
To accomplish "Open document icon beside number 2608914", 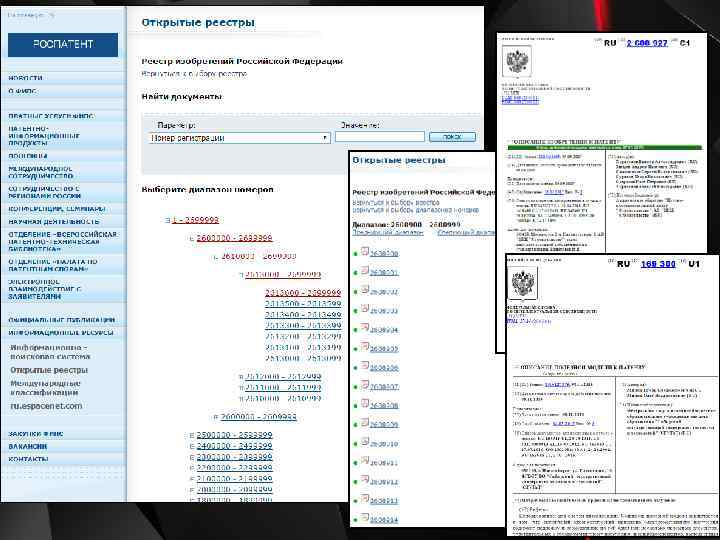I will click(x=365, y=518).
